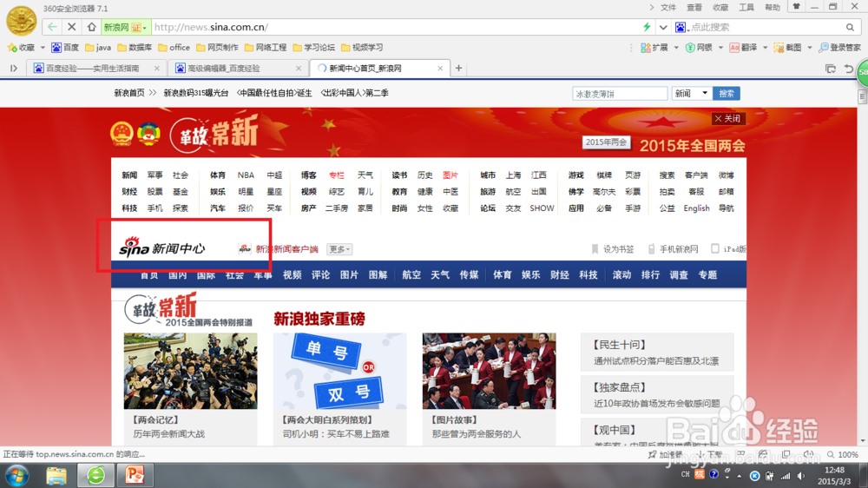868x488 pixels.
Task: Open the 视频学习 bookmarks folder
Action: point(362,48)
